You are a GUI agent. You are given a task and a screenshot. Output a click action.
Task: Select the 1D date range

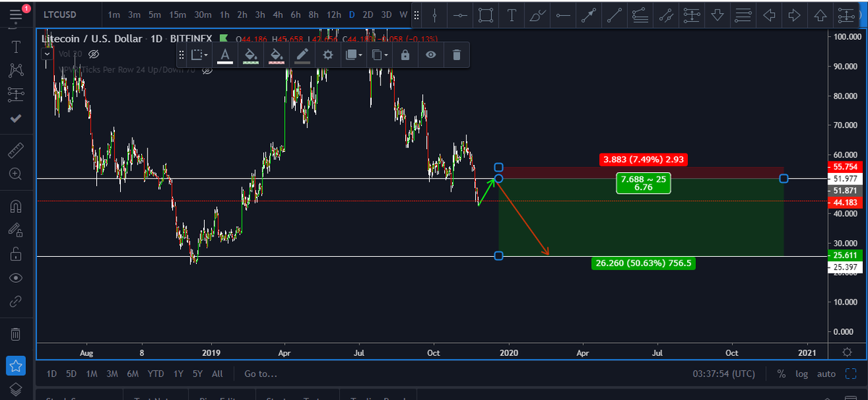[x=51, y=374]
